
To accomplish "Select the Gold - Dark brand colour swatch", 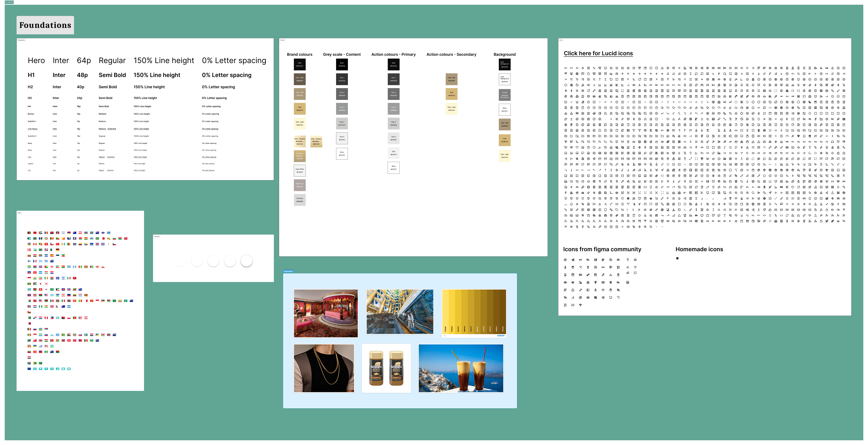I will (300, 79).
